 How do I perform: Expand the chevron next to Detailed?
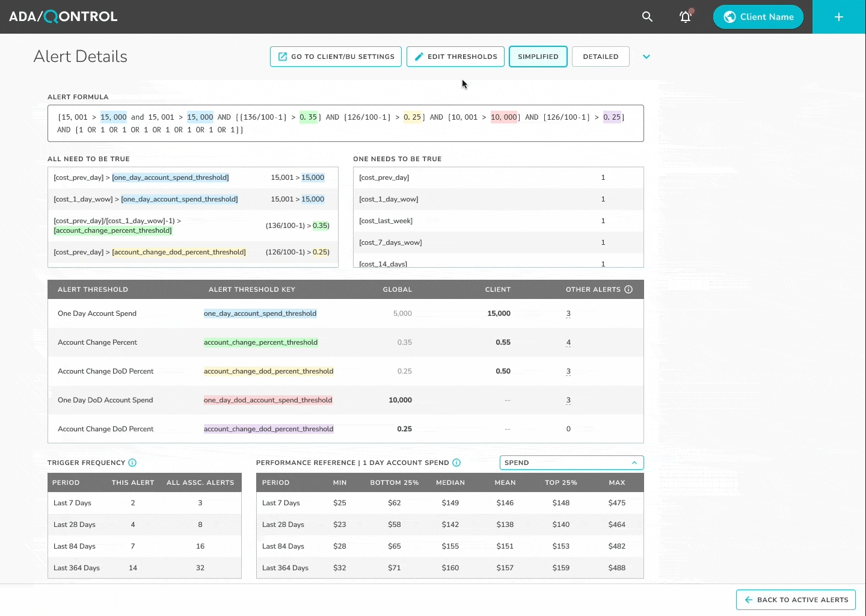tap(646, 57)
